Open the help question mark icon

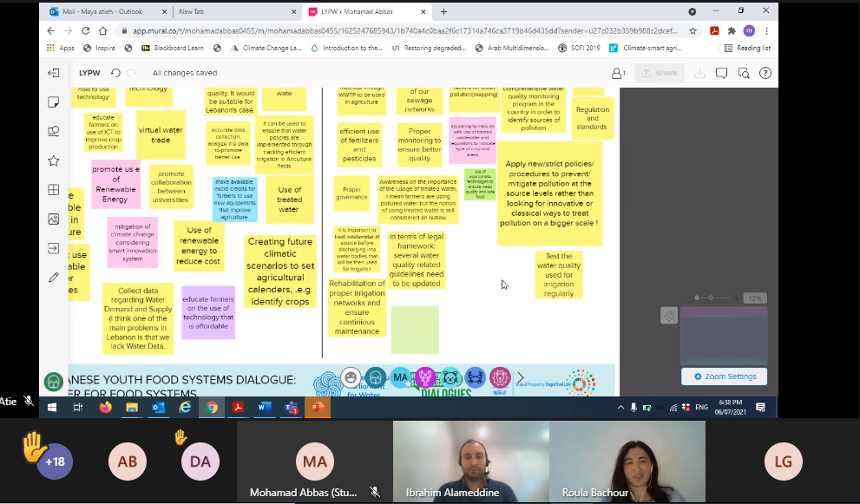point(765,73)
